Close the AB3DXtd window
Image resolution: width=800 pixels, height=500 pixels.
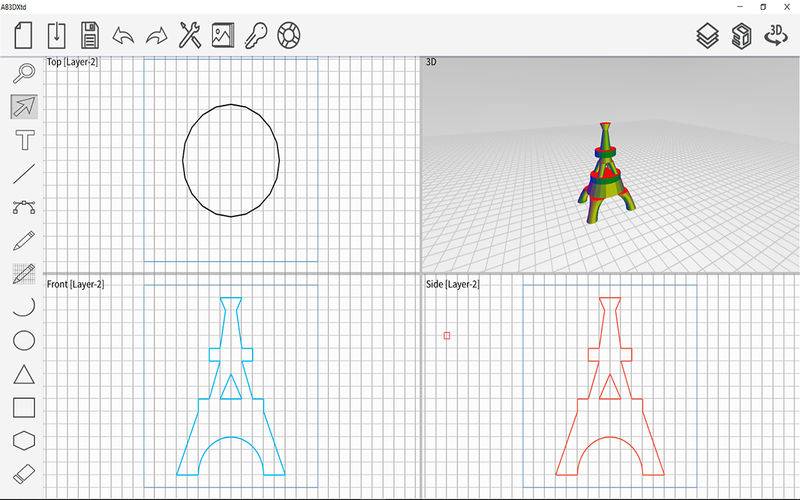pos(787,7)
